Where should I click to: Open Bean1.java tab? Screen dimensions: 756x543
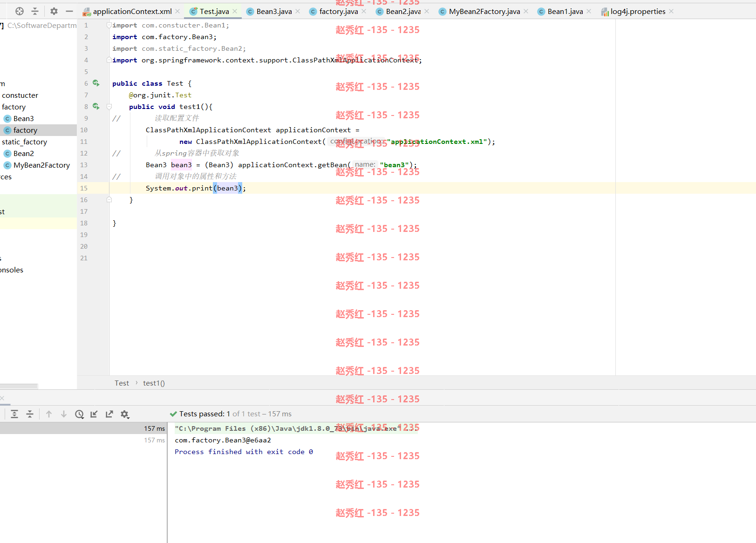point(565,11)
